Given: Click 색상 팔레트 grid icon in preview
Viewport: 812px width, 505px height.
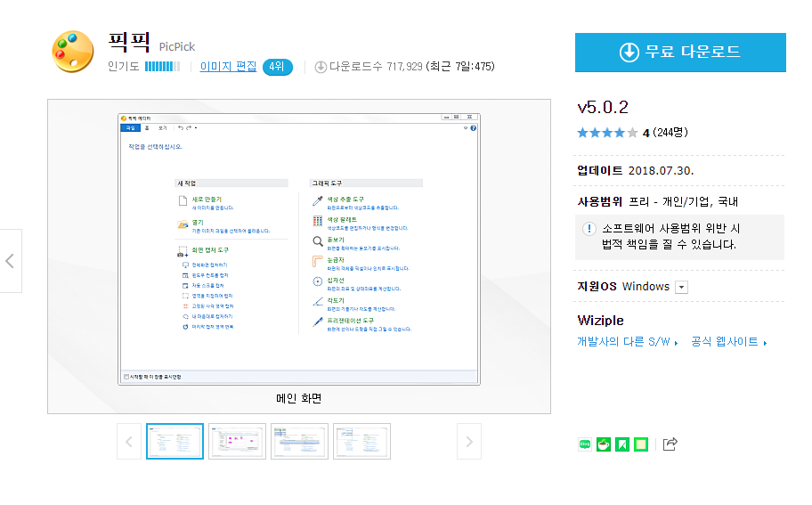Looking at the screenshot, I should 318,221.
